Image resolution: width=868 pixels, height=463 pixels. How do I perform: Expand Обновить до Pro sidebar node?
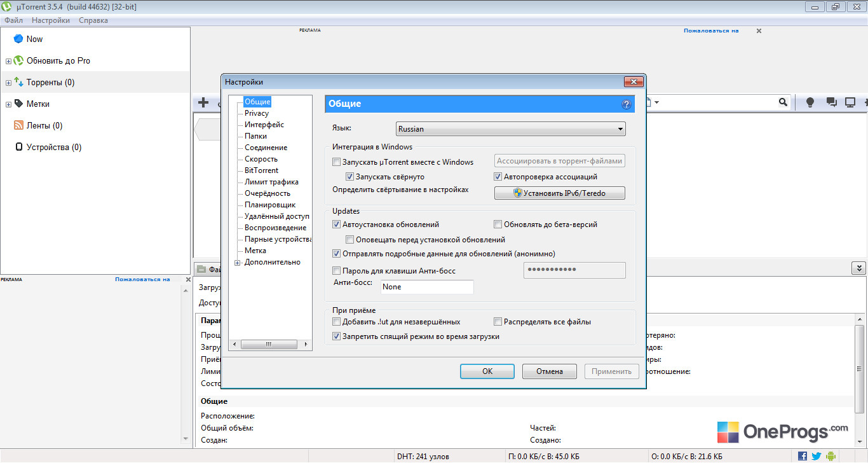coord(8,61)
